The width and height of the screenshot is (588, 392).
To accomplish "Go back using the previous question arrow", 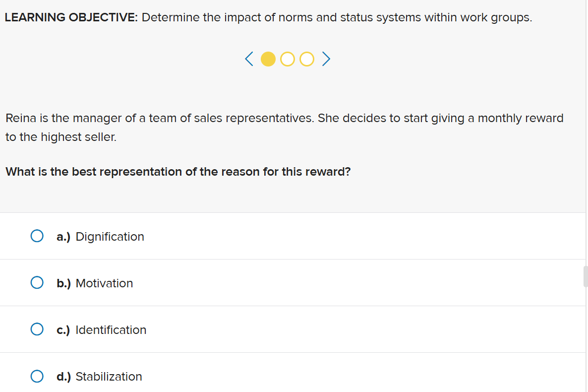I will point(248,59).
